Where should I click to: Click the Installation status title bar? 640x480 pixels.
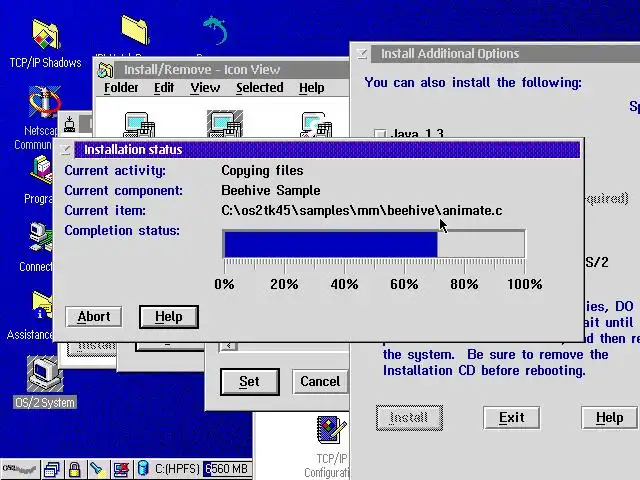tap(327, 149)
